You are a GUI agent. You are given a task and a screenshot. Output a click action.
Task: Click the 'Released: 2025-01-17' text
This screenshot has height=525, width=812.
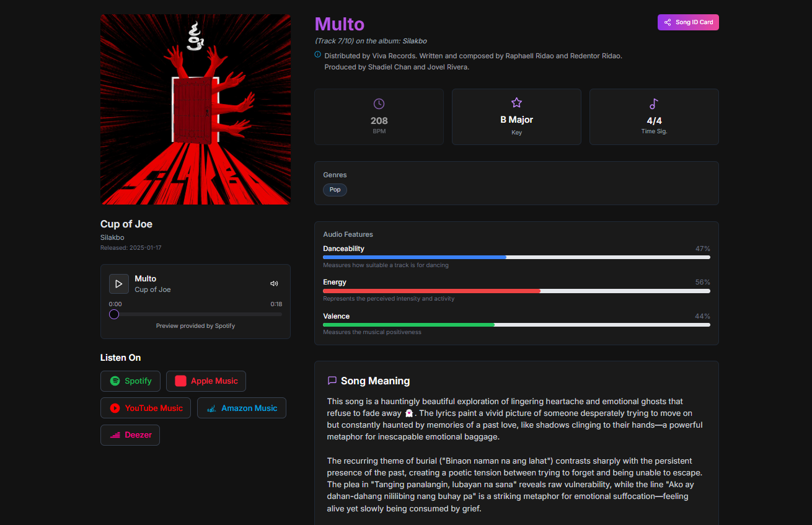131,248
